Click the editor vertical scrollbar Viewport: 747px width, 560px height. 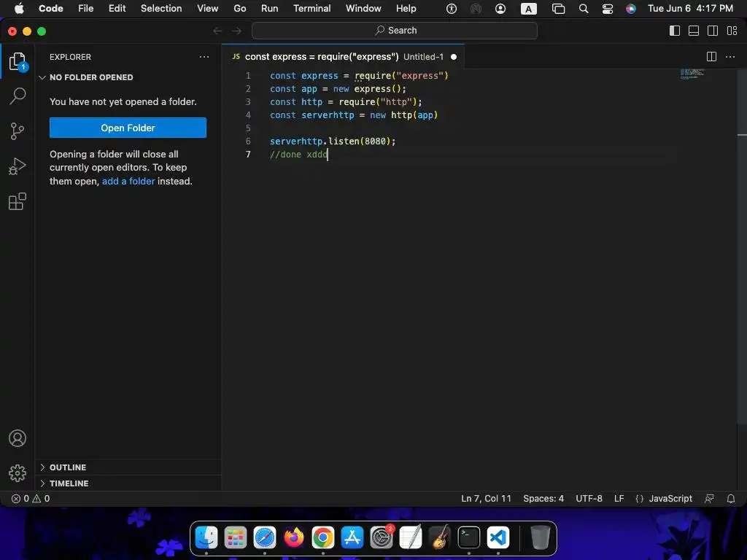coord(742,246)
